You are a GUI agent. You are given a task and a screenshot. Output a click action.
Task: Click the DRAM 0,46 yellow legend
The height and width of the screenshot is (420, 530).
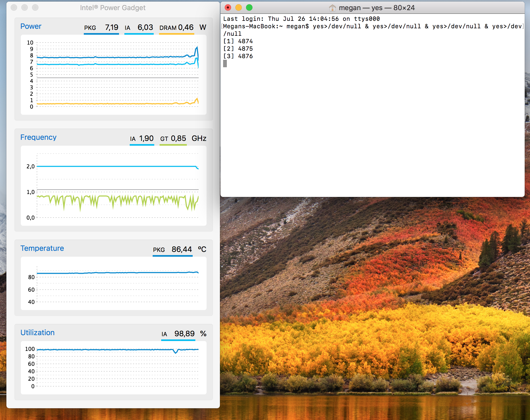pos(176,27)
